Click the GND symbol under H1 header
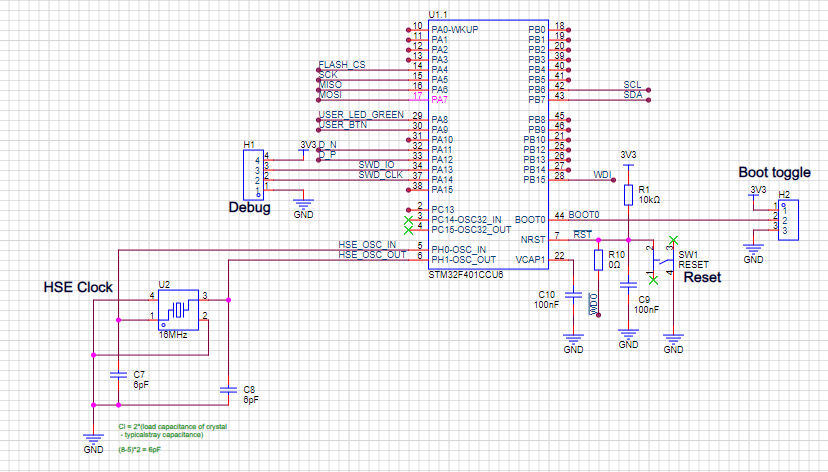828x472 pixels. click(x=303, y=206)
